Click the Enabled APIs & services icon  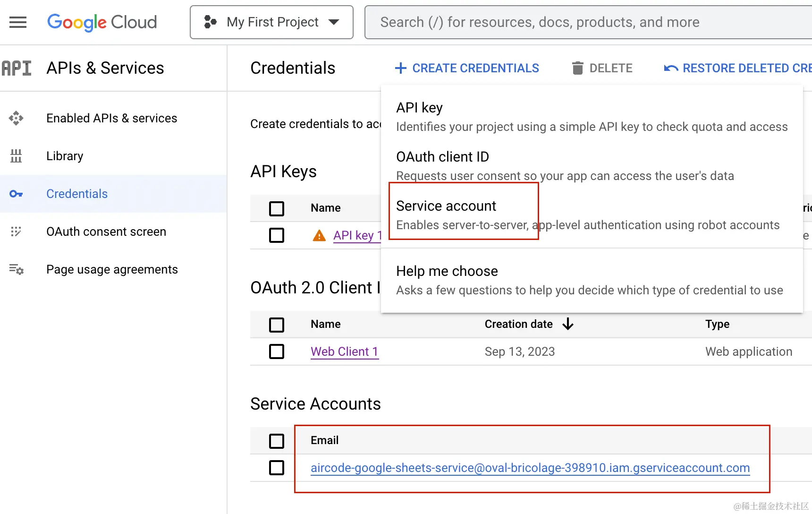(x=16, y=118)
